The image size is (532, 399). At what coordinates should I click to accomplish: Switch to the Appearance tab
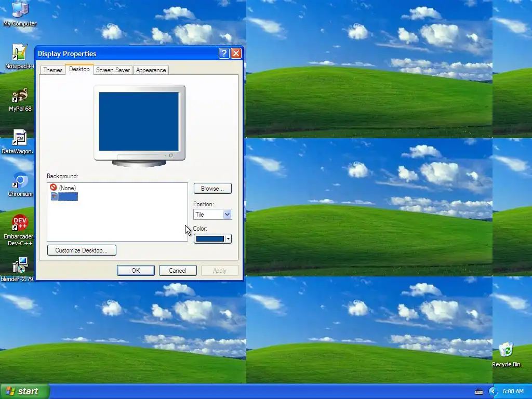pyautogui.click(x=151, y=70)
